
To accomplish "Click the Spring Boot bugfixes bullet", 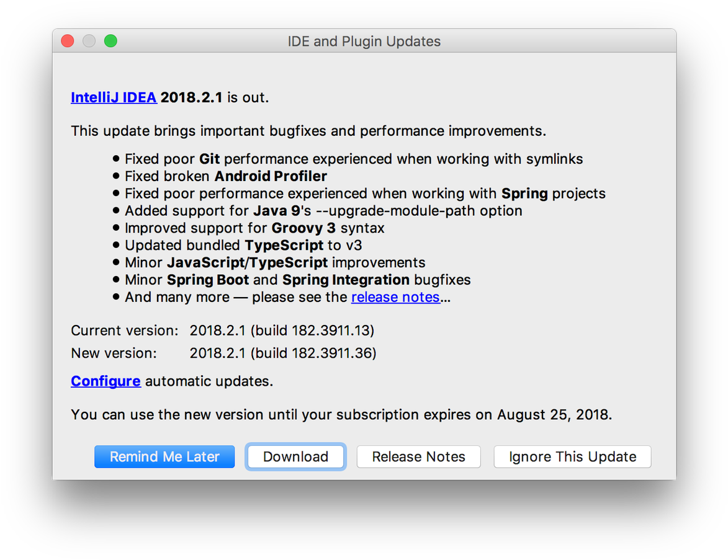I will point(297,280).
